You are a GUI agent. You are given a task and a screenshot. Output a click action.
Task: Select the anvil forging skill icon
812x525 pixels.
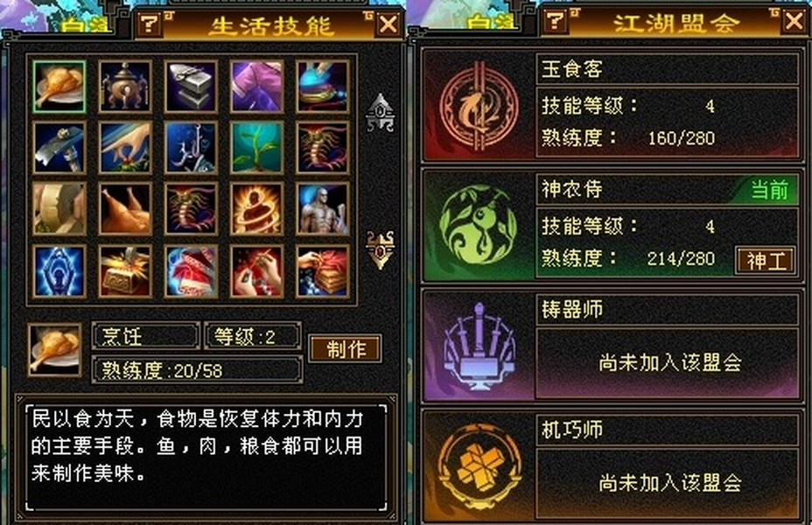[191, 86]
